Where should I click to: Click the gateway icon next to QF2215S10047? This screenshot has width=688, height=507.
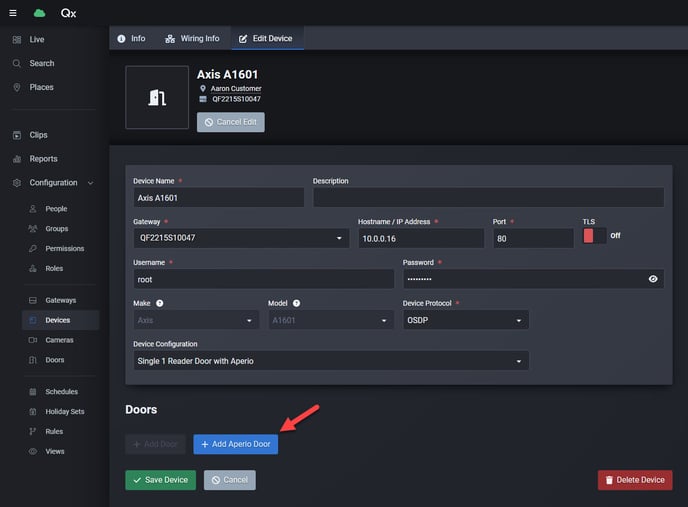click(203, 99)
